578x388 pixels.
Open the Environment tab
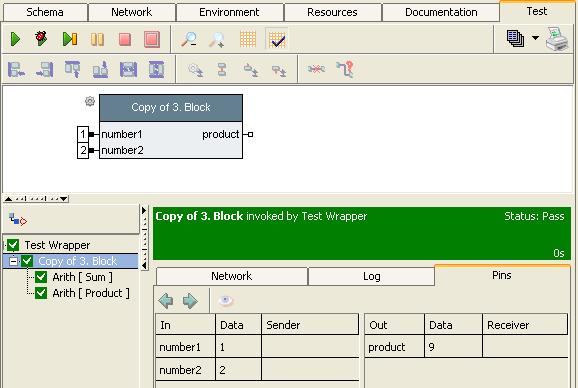229,12
